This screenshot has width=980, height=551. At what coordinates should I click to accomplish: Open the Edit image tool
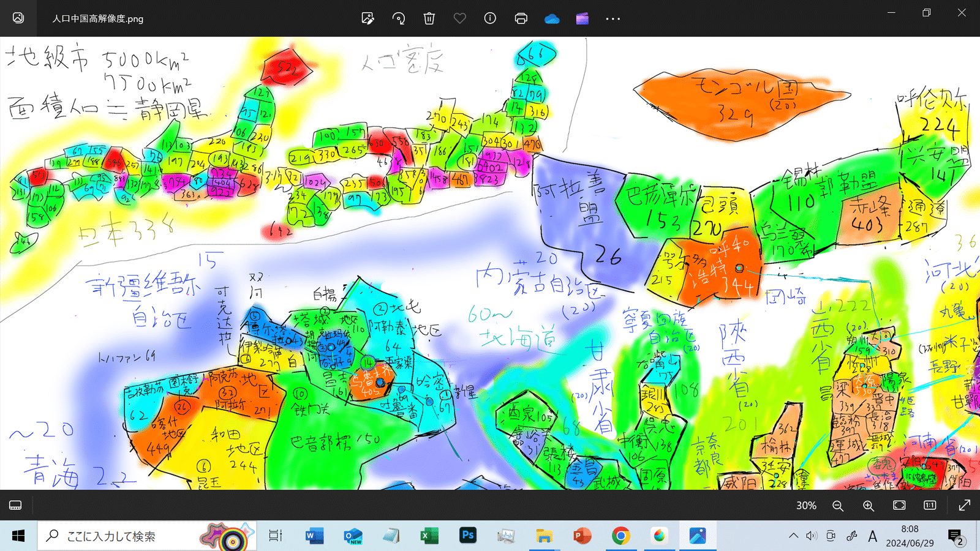click(x=367, y=18)
